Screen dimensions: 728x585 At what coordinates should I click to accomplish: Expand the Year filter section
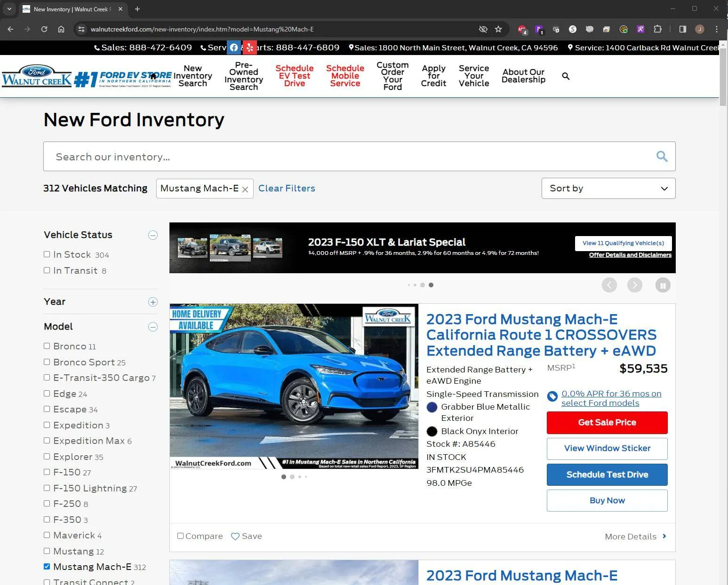(x=153, y=302)
